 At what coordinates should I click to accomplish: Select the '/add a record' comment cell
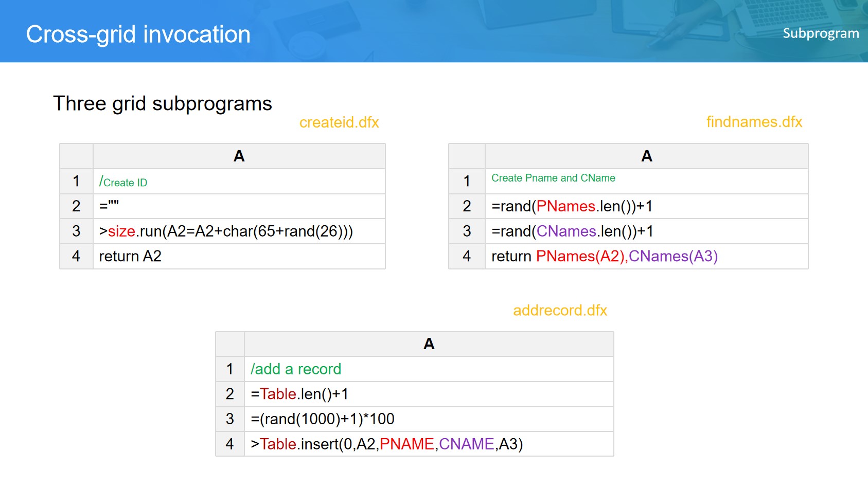click(x=429, y=369)
